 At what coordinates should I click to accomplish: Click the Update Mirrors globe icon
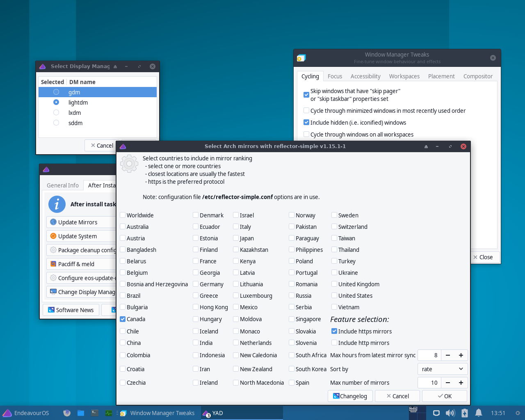click(x=53, y=222)
